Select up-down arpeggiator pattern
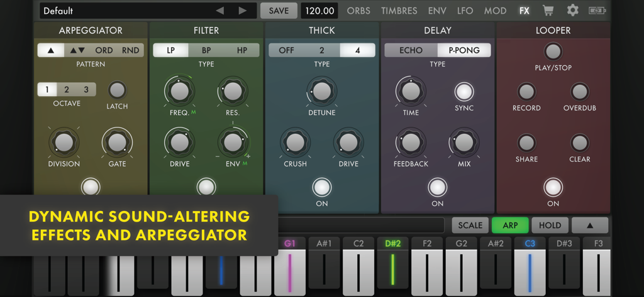 77,50
